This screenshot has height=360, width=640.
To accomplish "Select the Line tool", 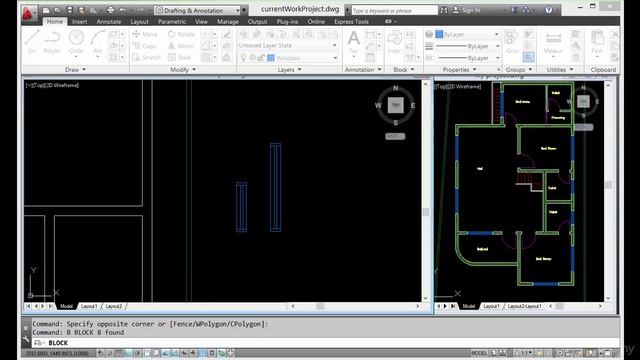I will [32, 41].
